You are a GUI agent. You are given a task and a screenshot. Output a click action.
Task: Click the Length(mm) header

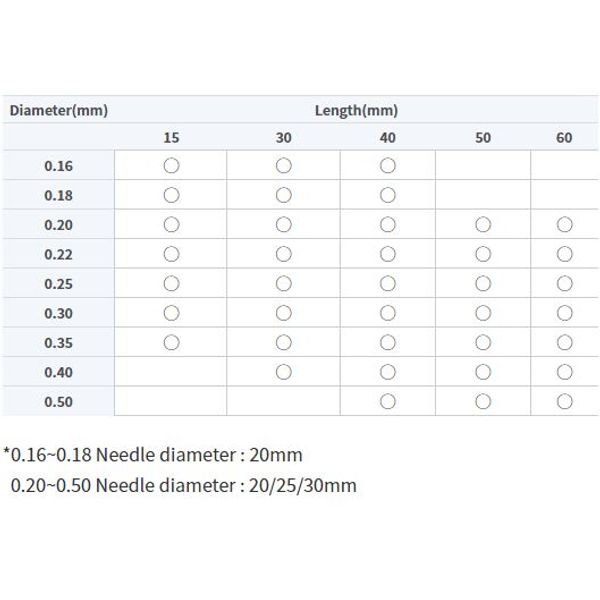pyautogui.click(x=356, y=111)
